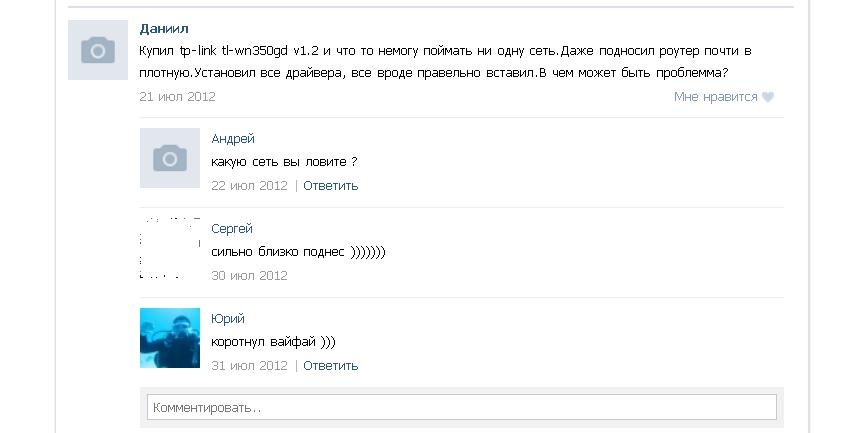Go to Юрий's profile name link
847x433 pixels.
tap(228, 319)
